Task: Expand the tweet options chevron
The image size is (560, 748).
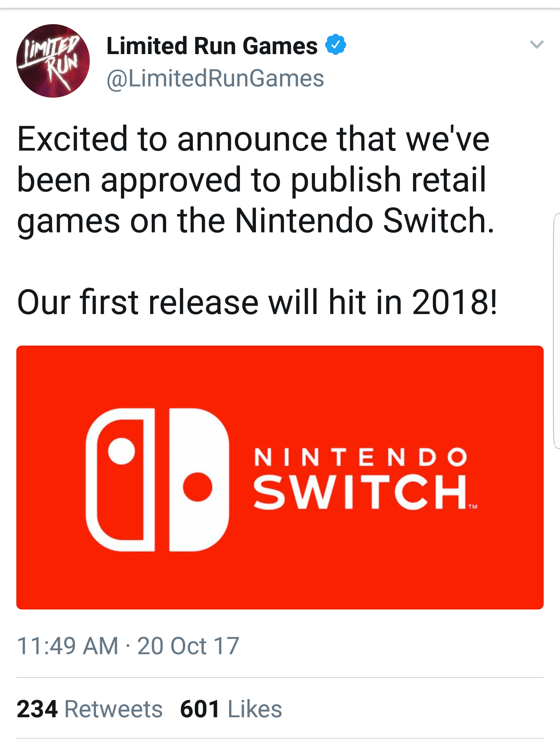Action: 537,44
